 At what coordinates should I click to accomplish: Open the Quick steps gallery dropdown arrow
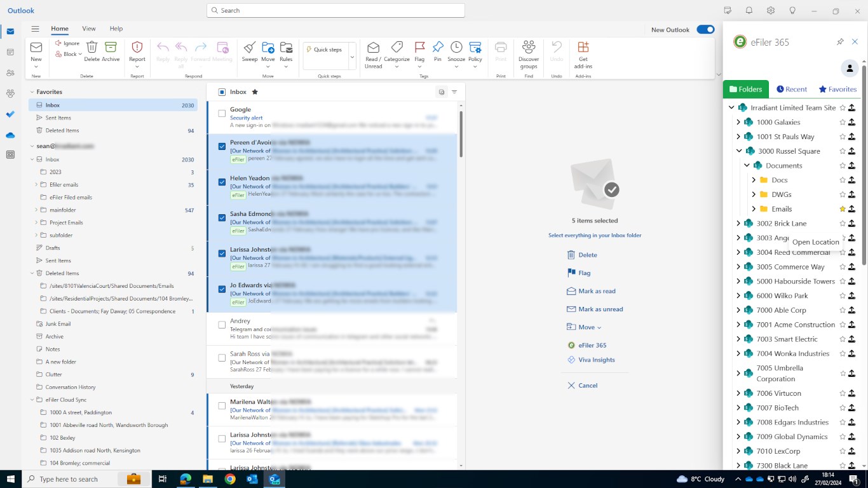click(x=352, y=57)
